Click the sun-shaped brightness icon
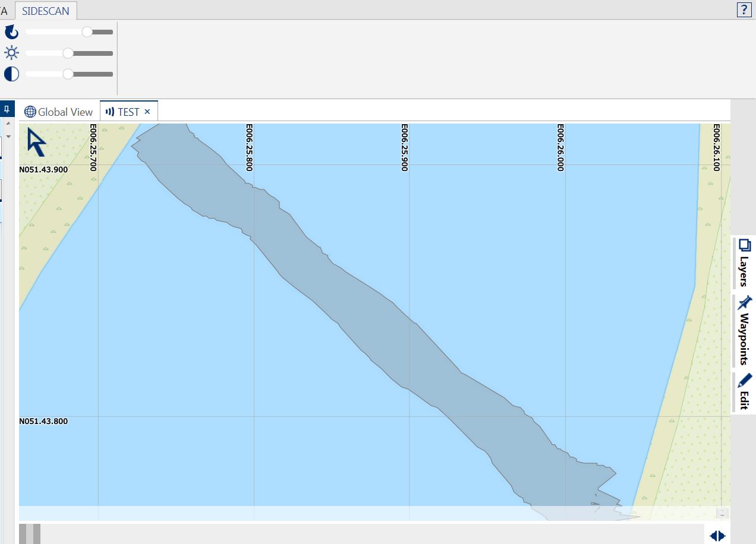Viewport: 756px width, 544px height. point(12,53)
